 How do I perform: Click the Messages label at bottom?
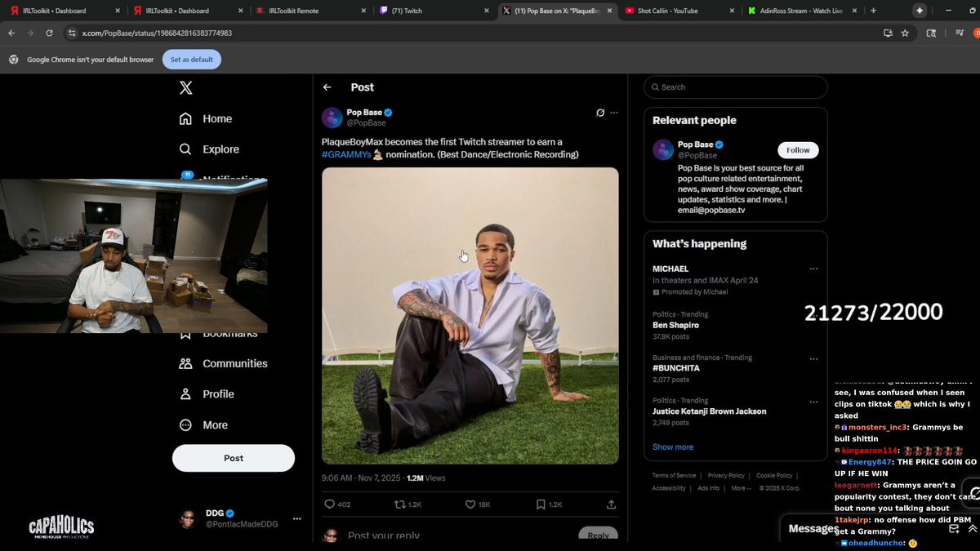813,529
